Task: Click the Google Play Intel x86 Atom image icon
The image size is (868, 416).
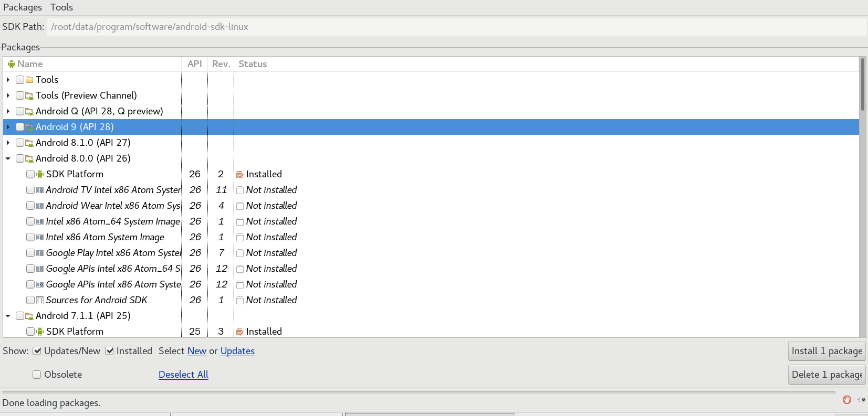Action: (x=40, y=253)
